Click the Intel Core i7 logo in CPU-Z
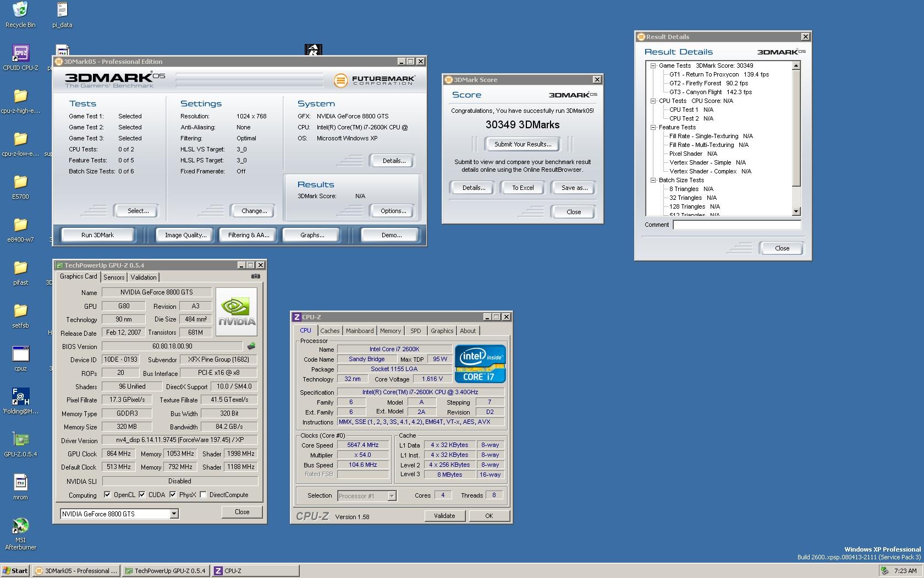 (480, 363)
